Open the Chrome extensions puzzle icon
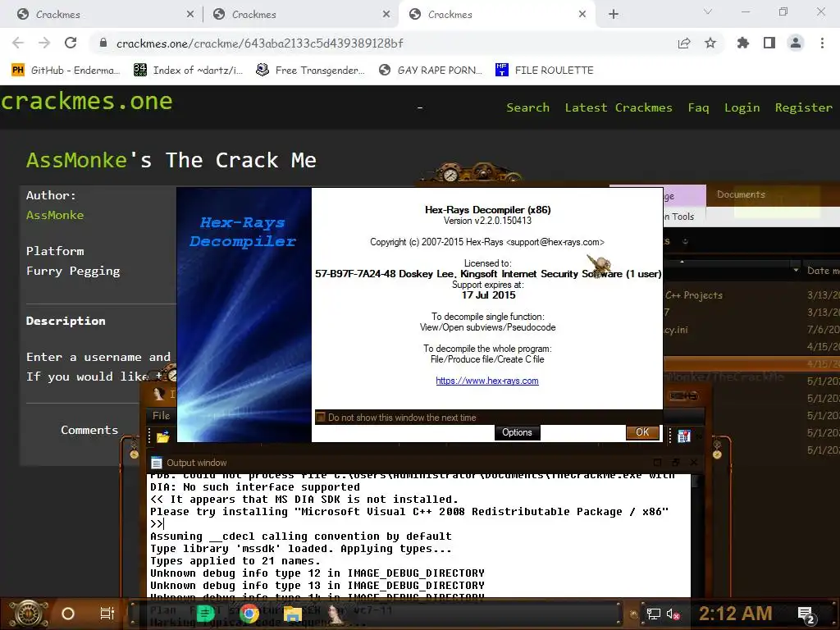This screenshot has height=630, width=840. (742, 43)
